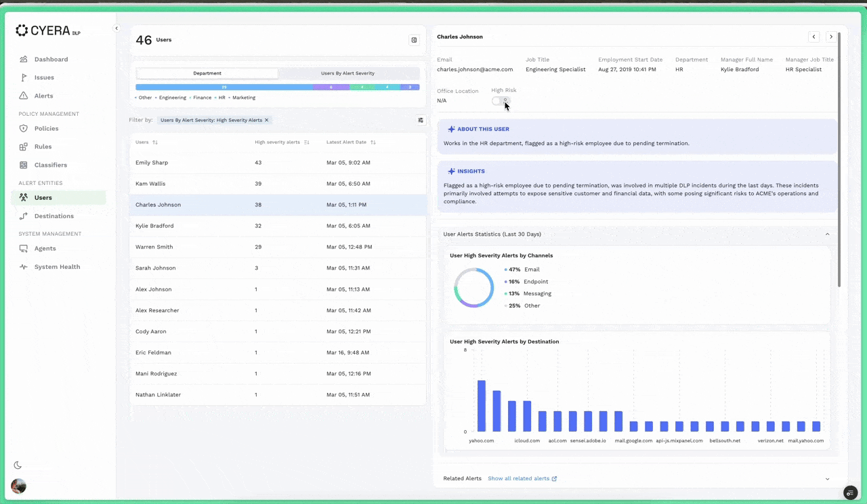Switch to dark mode moon icon

tap(18, 465)
